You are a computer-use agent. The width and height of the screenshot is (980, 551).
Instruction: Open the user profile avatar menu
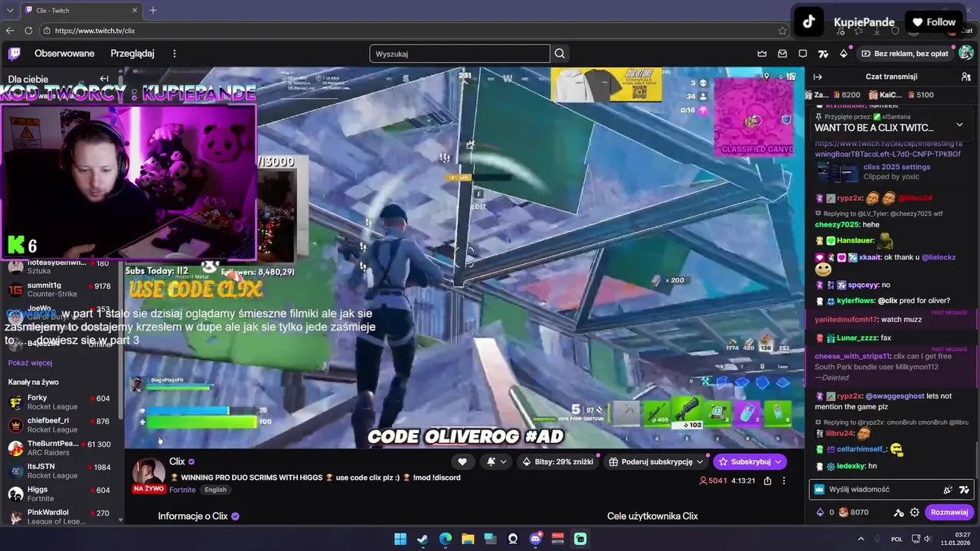tap(966, 54)
